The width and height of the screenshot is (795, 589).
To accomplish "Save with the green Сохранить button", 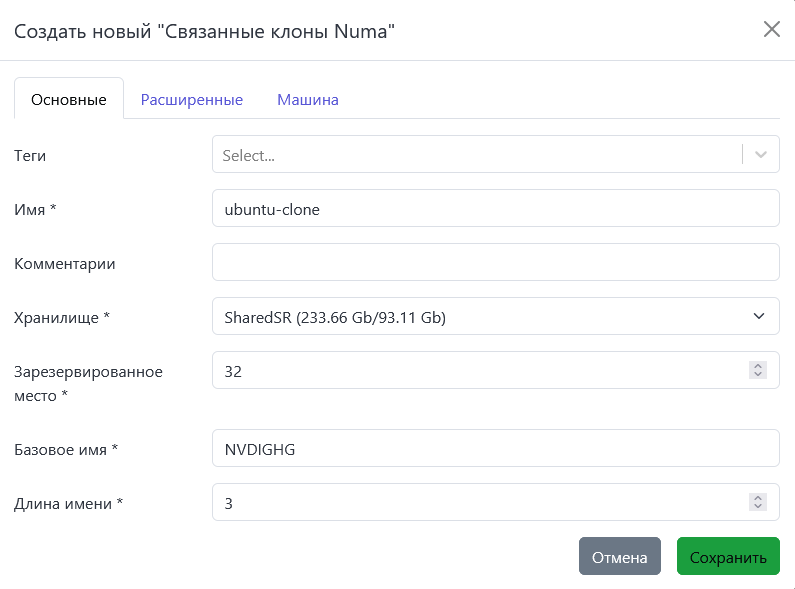I will 728,557.
